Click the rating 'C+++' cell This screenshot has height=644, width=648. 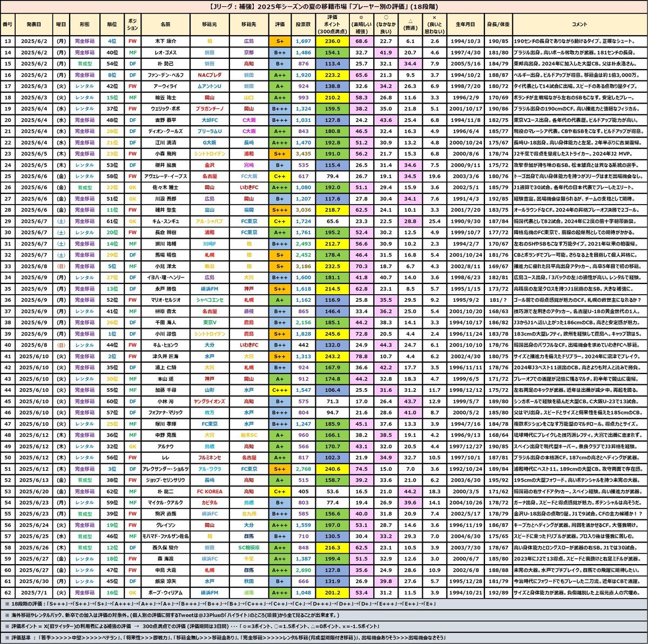pos(280,390)
